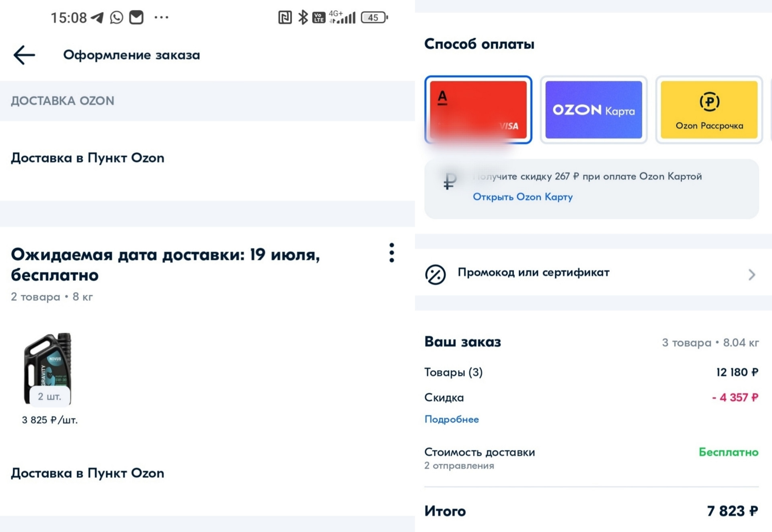Tap the NFC status icon
This screenshot has width=772, height=532.
pyautogui.click(x=285, y=18)
